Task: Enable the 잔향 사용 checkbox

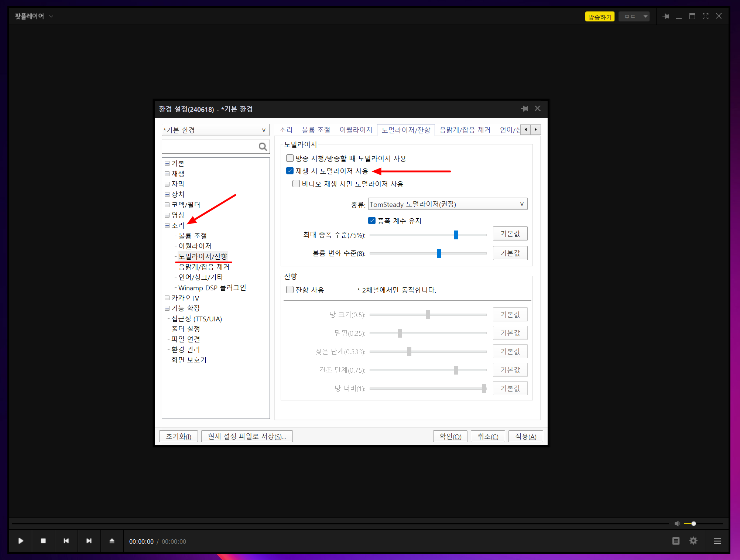Action: (290, 290)
